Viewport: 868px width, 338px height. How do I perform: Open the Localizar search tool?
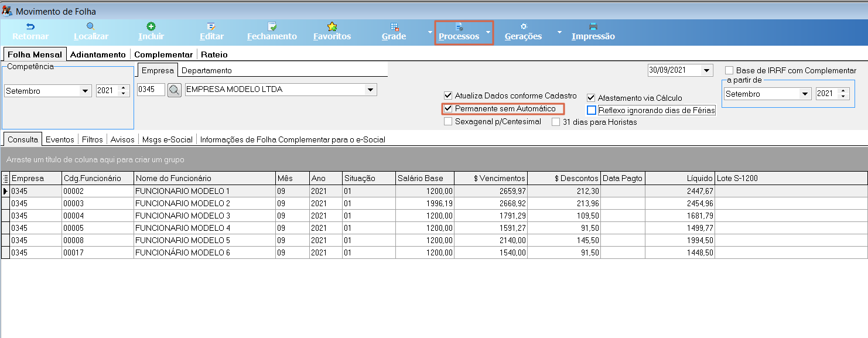[91, 32]
